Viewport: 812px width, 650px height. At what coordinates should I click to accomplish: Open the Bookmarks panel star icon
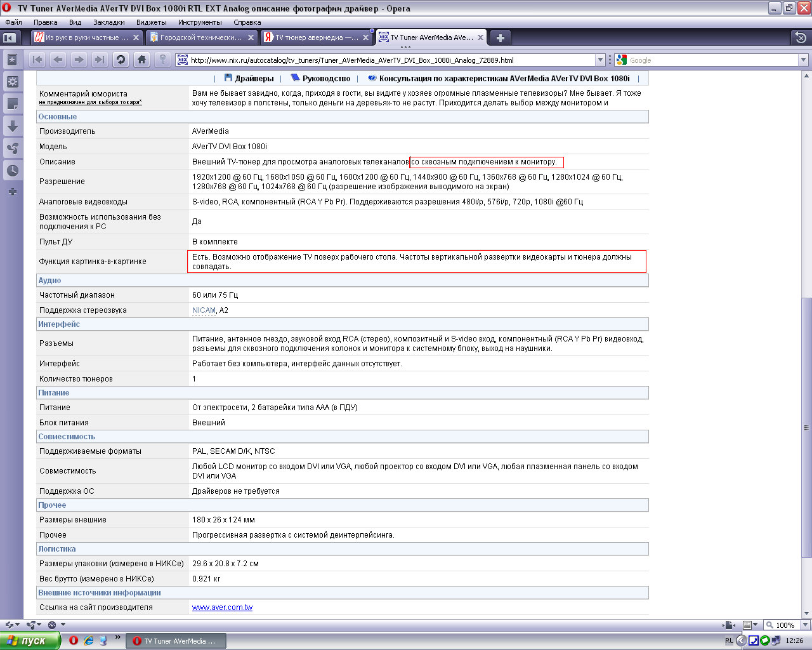coord(12,60)
